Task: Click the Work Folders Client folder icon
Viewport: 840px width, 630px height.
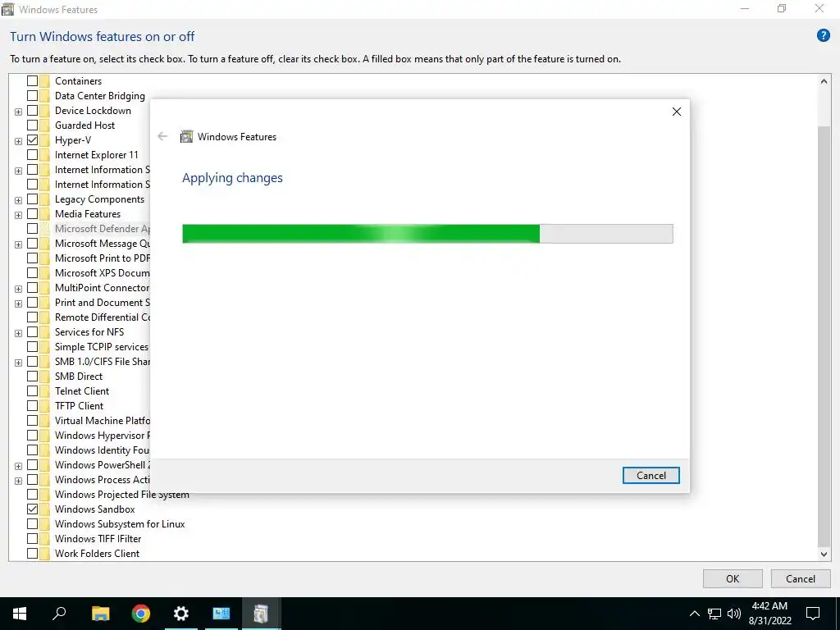Action: click(x=44, y=554)
